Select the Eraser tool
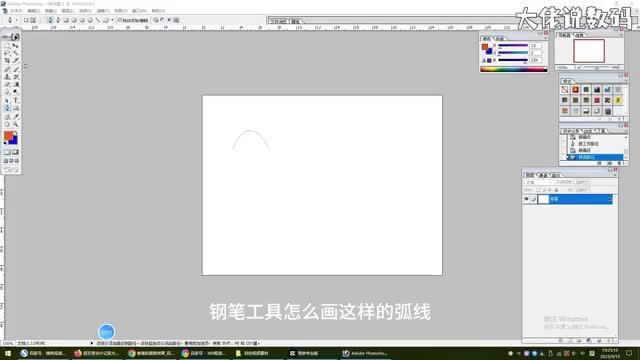Screen dimensions: 640x360 pos(7,84)
